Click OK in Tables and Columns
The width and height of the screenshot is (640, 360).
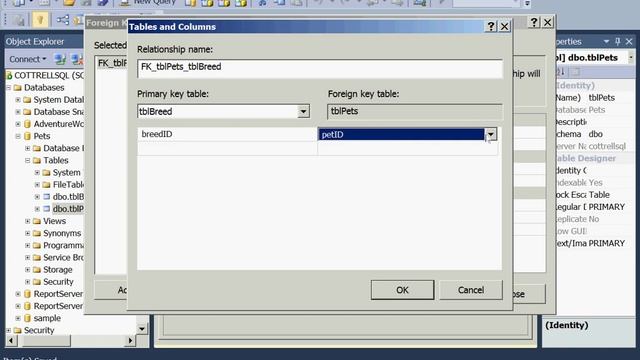(x=402, y=290)
